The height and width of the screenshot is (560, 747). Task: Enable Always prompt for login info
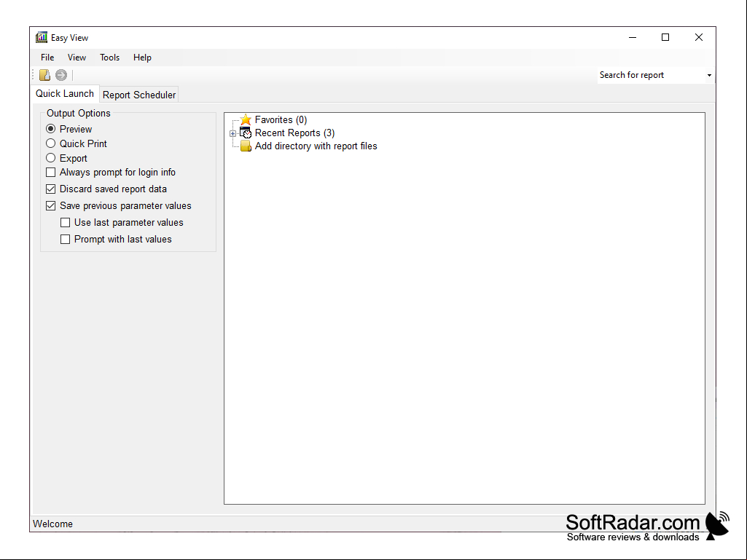[50, 173]
